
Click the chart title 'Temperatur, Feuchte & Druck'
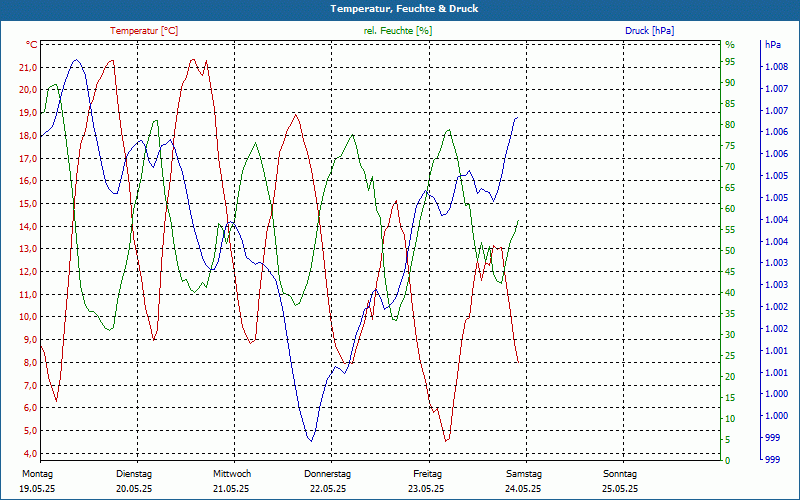pos(404,9)
